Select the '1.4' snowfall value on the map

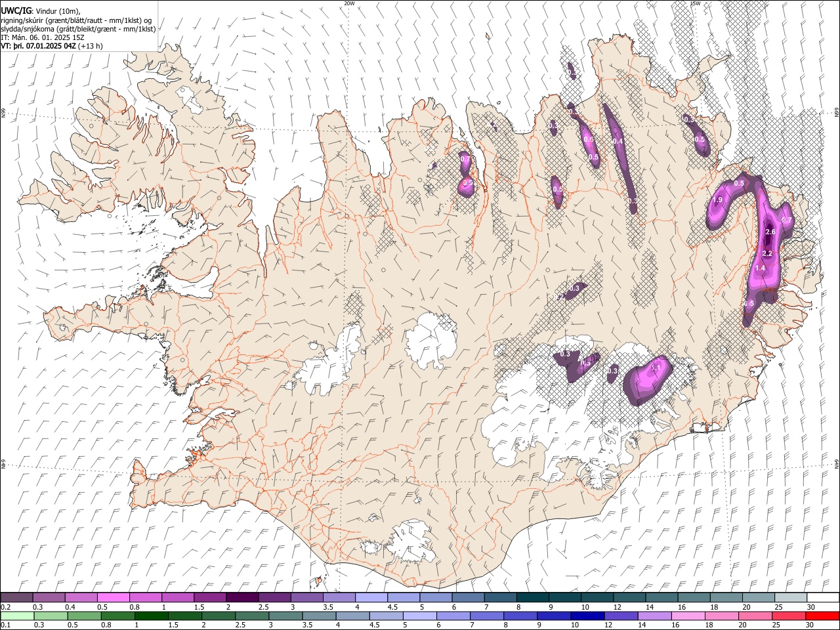click(x=761, y=268)
